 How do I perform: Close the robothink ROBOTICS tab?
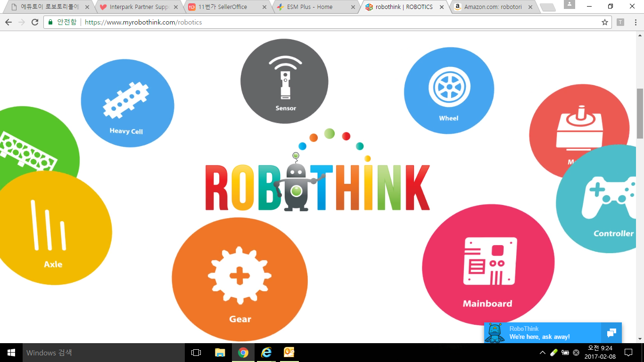[442, 7]
